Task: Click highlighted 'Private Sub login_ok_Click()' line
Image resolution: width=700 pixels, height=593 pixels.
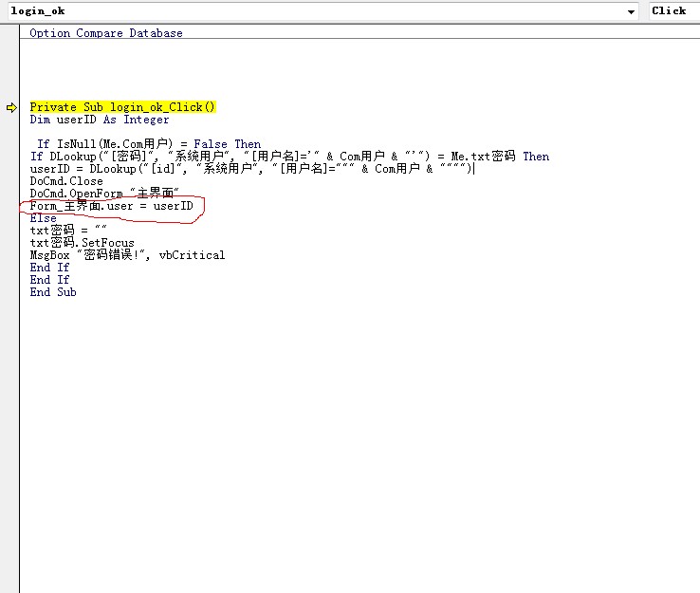Action: click(x=122, y=107)
